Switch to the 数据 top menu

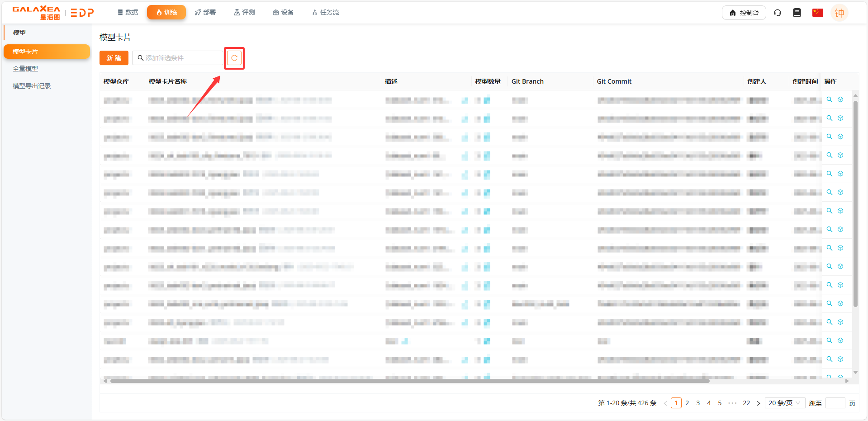pyautogui.click(x=128, y=12)
